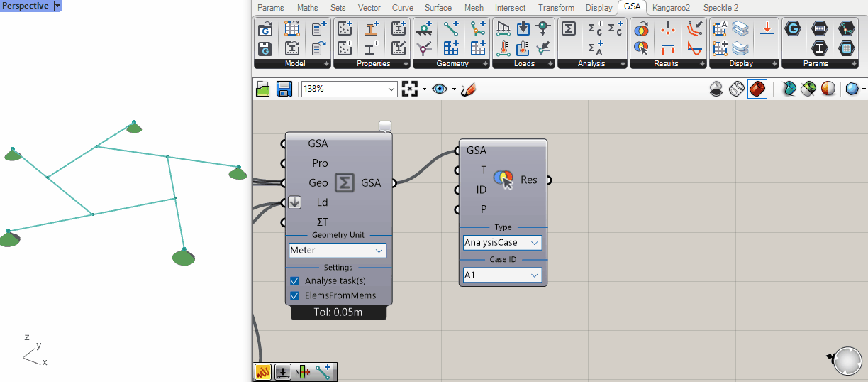Switch to the Params tab

270,8
